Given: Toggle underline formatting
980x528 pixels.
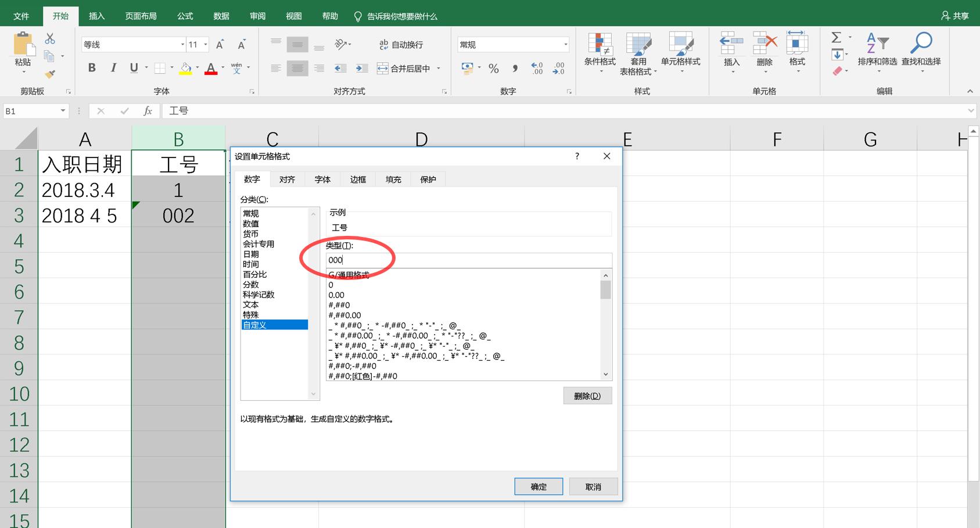Looking at the screenshot, I should point(133,68).
